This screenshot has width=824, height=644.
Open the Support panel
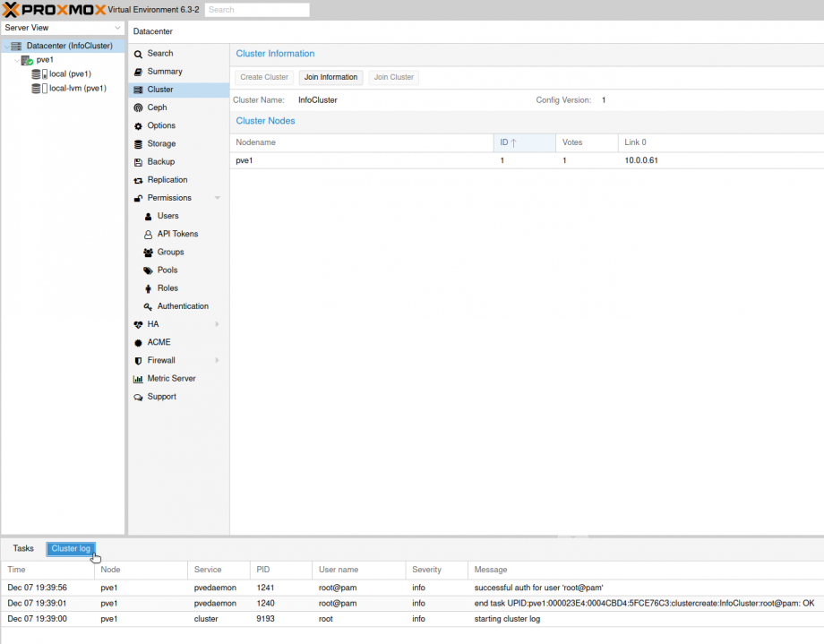[x=160, y=396]
